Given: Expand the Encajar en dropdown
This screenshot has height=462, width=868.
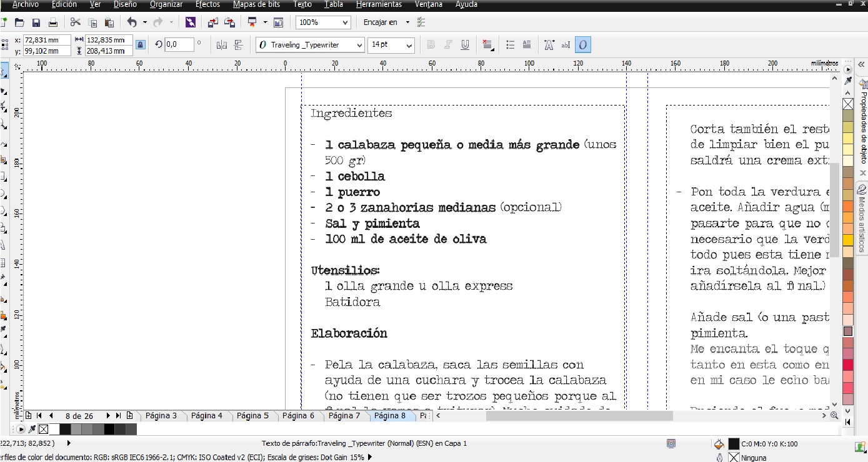Looking at the screenshot, I should 407,22.
